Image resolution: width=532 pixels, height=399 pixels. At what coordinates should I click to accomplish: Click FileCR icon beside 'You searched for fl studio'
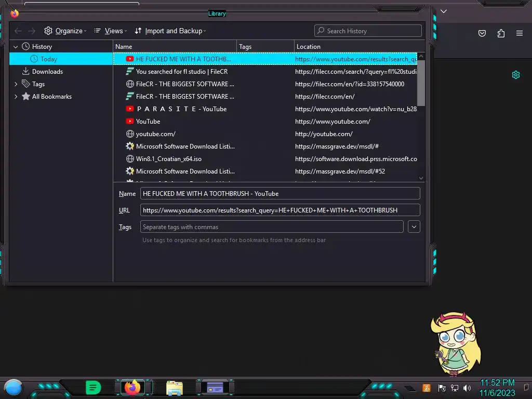click(129, 72)
